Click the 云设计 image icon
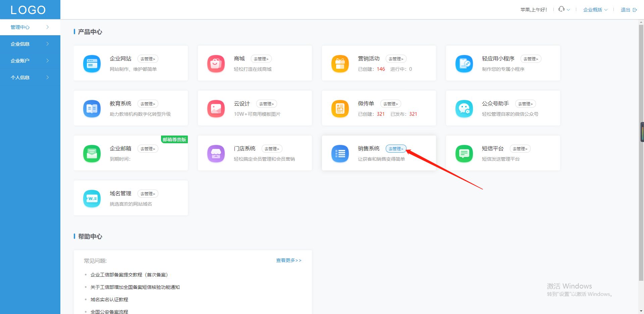The image size is (644, 314). coord(216,108)
